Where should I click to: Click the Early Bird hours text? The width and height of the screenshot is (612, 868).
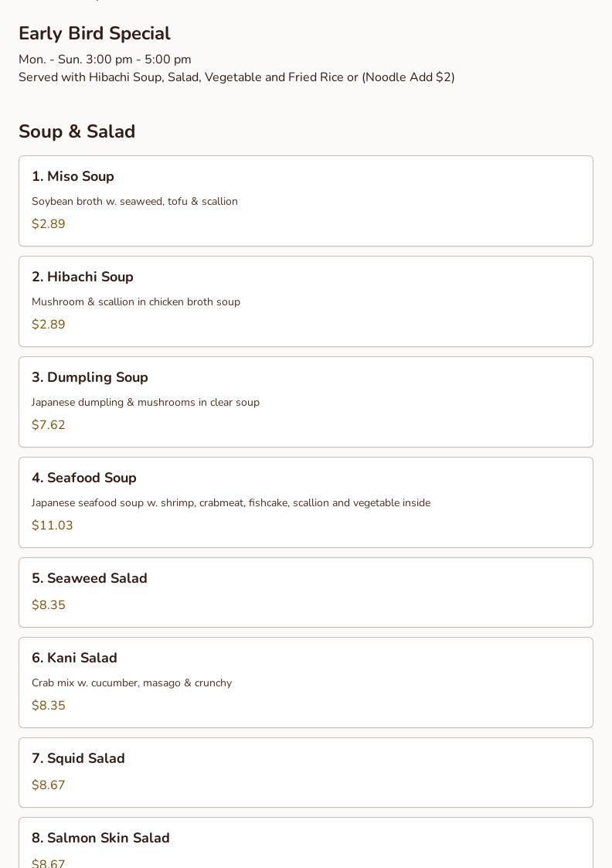(x=105, y=60)
